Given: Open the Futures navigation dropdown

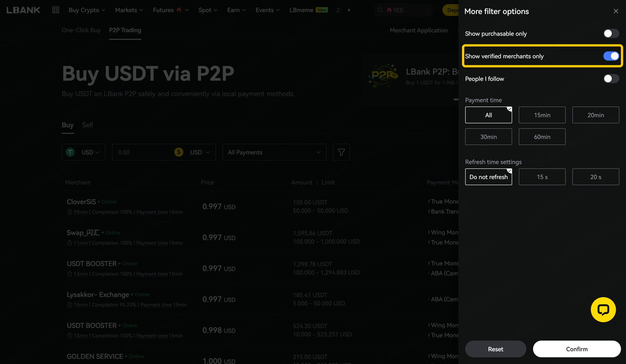Looking at the screenshot, I should tap(170, 10).
